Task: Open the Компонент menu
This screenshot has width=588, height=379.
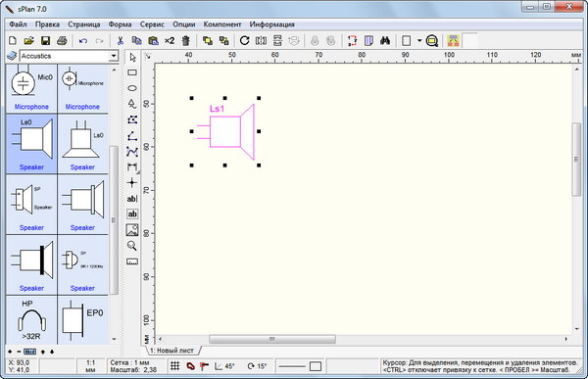Action: 222,24
